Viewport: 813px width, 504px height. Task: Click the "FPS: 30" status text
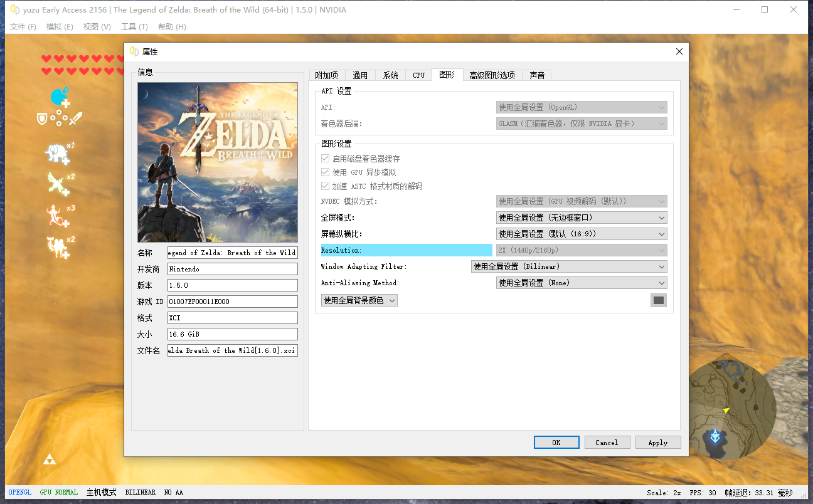[703, 493]
